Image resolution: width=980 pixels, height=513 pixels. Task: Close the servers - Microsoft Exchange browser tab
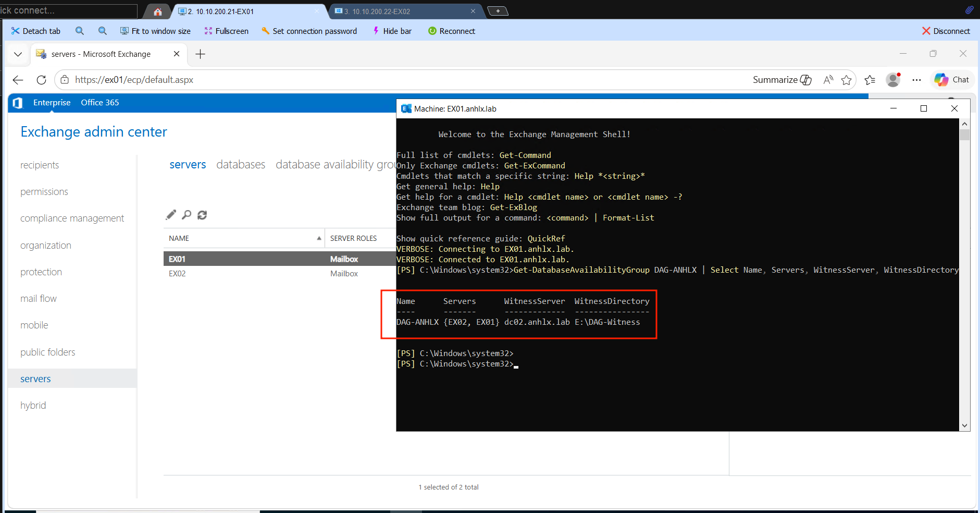[177, 54]
